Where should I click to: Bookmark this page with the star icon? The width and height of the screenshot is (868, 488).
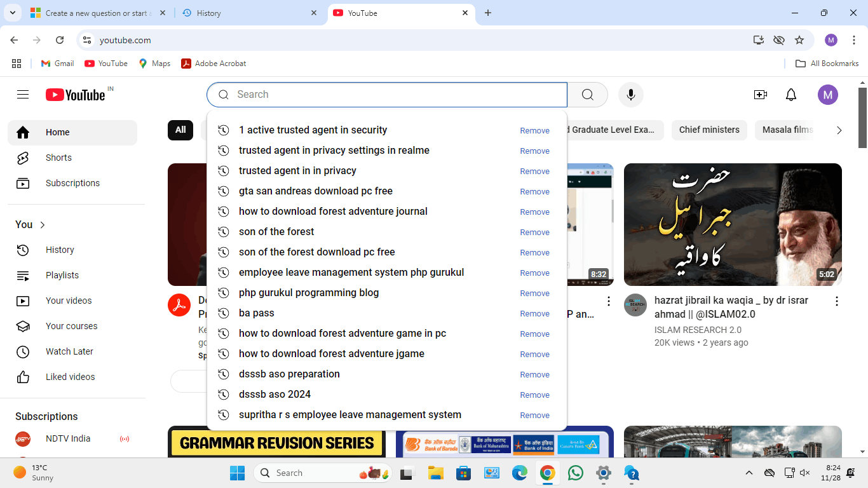point(799,40)
